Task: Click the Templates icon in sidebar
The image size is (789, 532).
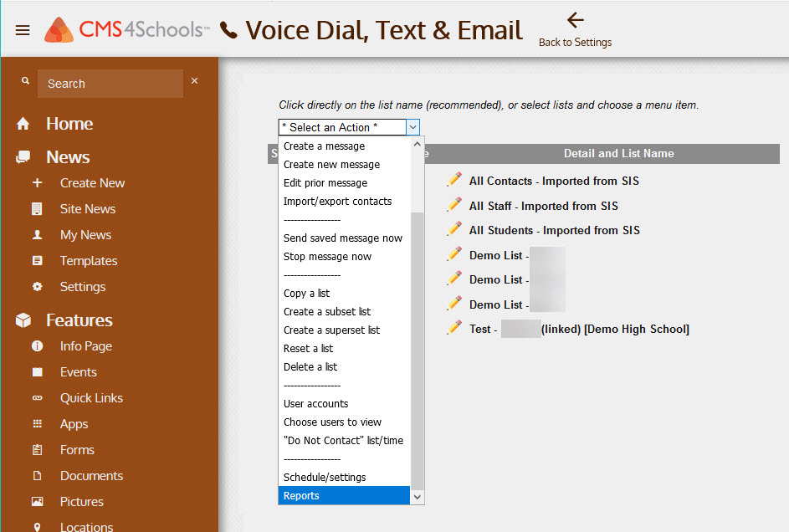Action: point(38,260)
